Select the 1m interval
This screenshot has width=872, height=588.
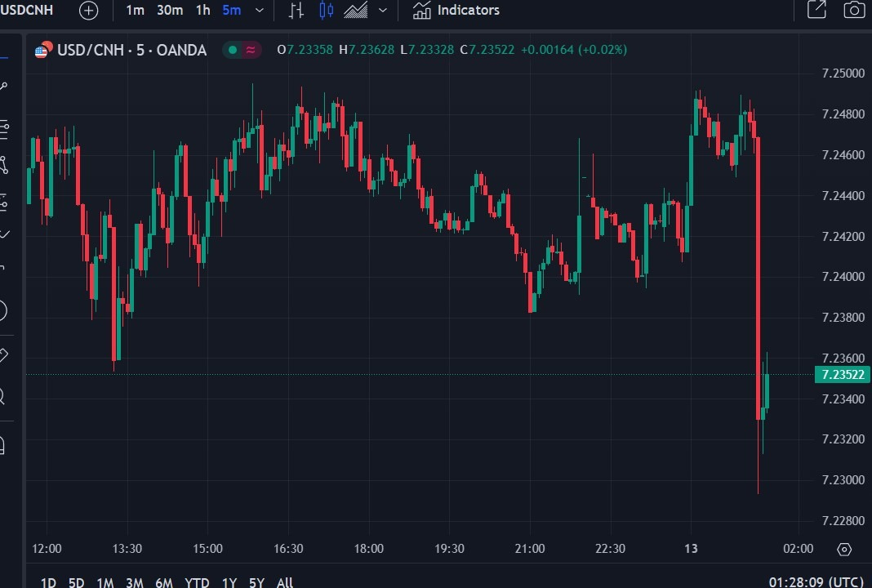136,10
